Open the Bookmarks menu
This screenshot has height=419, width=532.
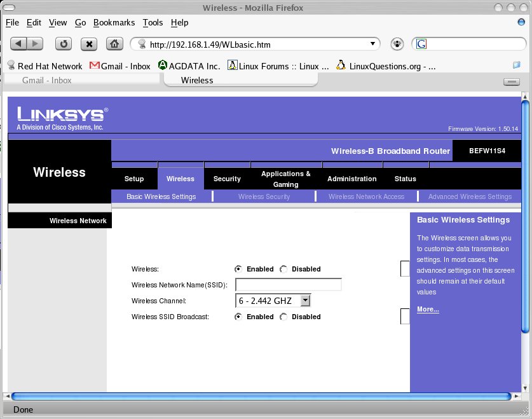(114, 22)
